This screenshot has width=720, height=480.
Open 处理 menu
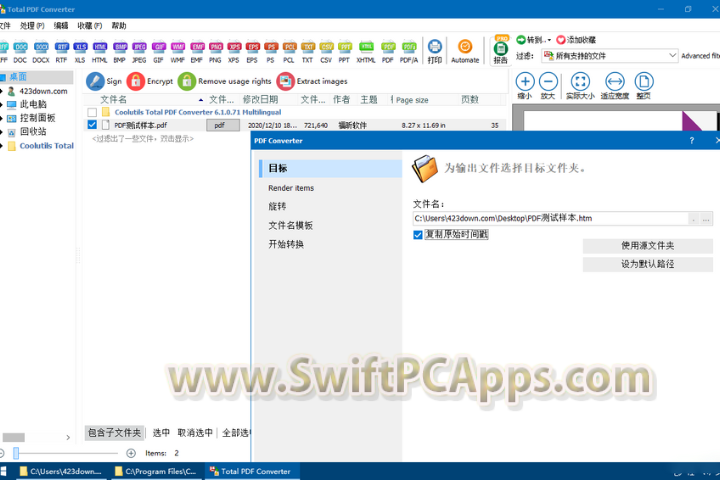coord(32,26)
